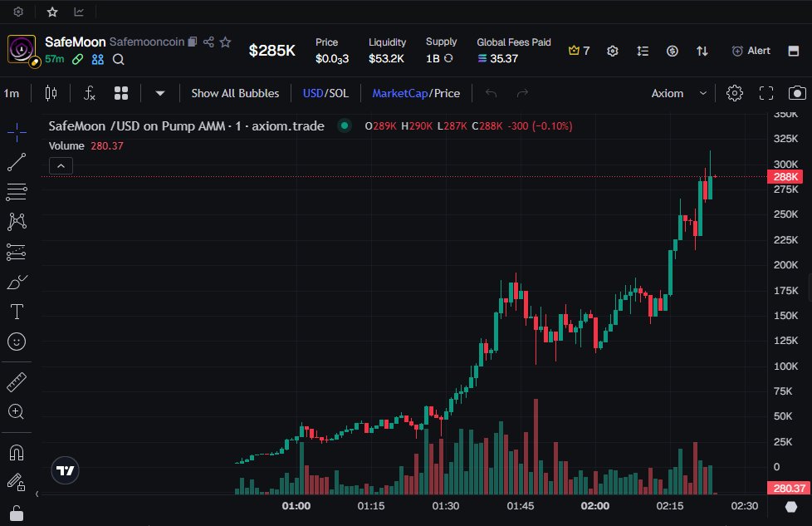812x526 pixels.
Task: Open the emoji icons tool
Action: 17,342
